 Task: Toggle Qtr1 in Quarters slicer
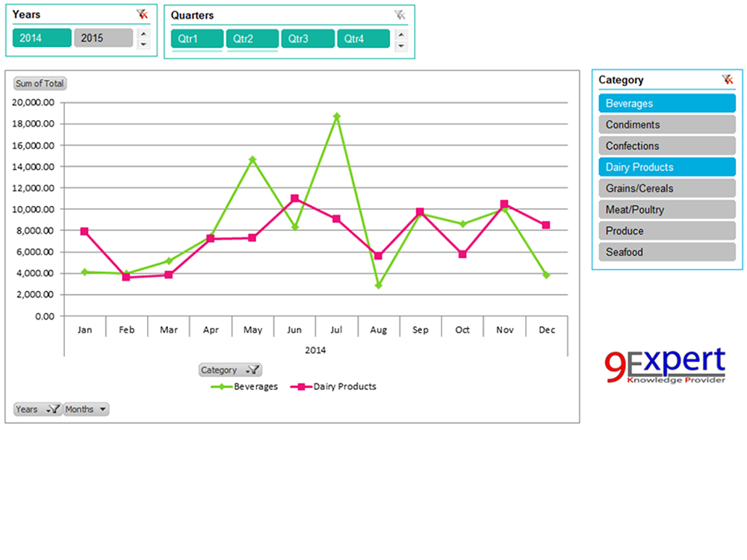(x=196, y=39)
